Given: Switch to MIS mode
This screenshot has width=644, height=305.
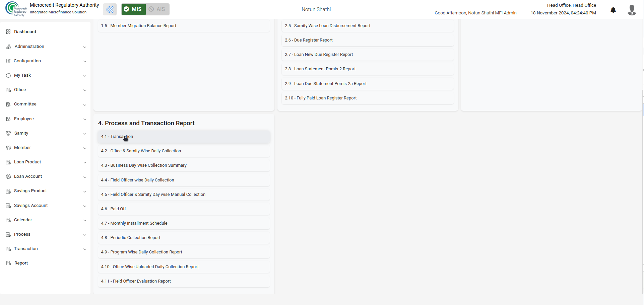Looking at the screenshot, I should [133, 9].
